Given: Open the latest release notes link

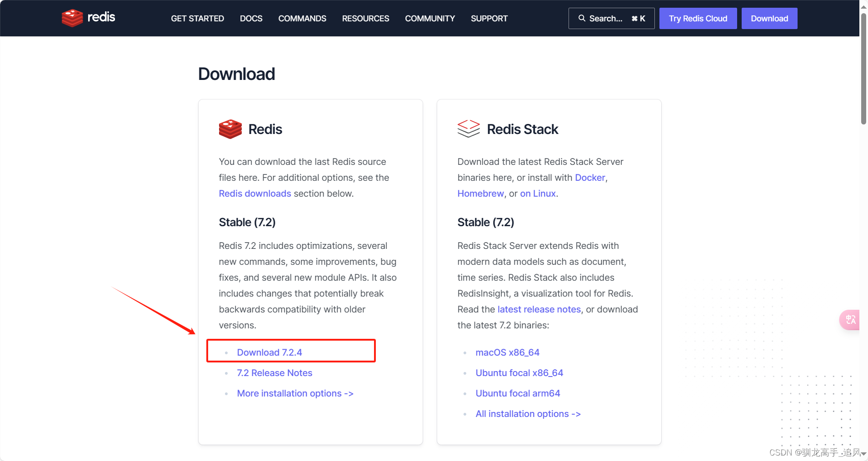Looking at the screenshot, I should pos(539,309).
